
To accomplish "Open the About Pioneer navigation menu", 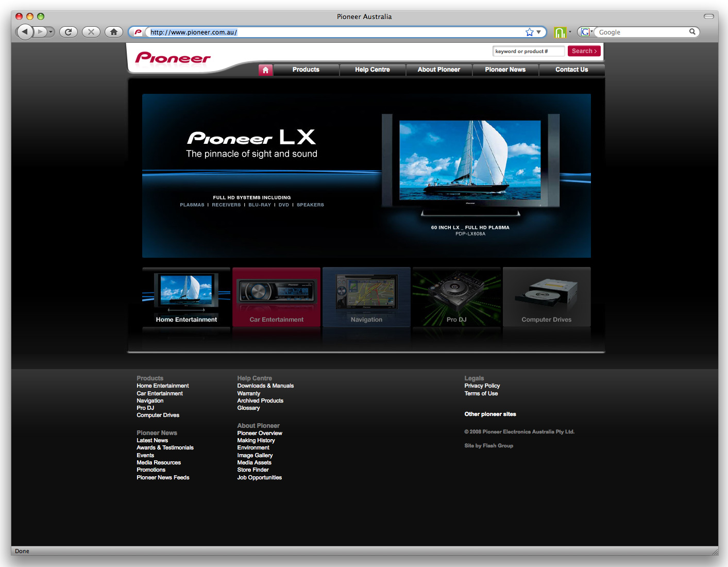I will tap(439, 70).
